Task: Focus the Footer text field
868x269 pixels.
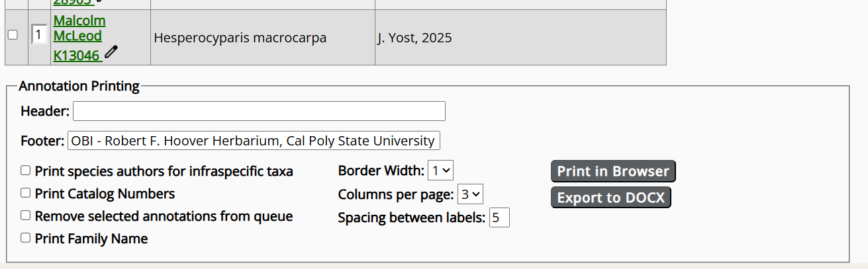Action: click(x=254, y=141)
